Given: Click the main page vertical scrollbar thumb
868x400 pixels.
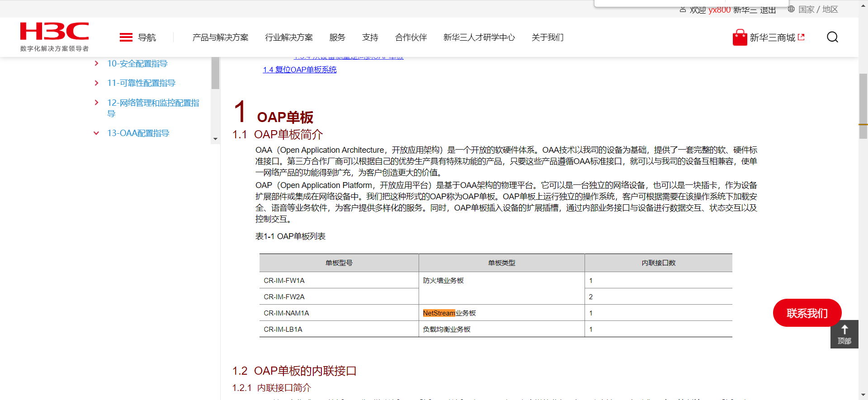Looking at the screenshot, I should click(x=863, y=106).
